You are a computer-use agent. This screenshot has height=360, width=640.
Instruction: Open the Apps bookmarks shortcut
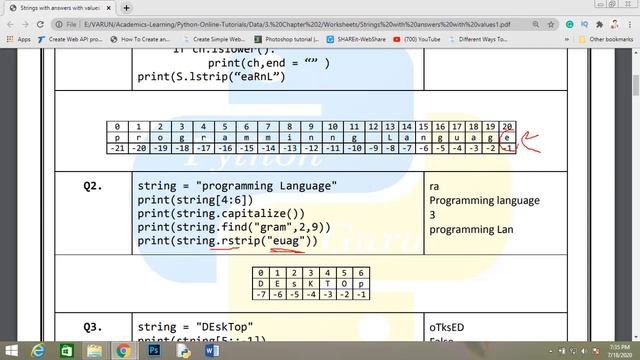point(18,39)
